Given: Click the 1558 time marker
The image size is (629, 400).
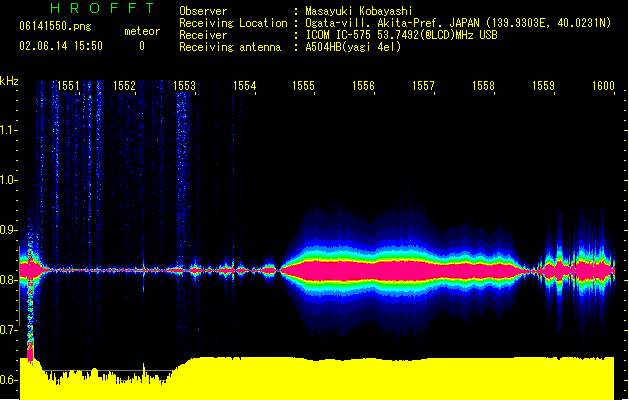Looking at the screenshot, I should point(483,86).
